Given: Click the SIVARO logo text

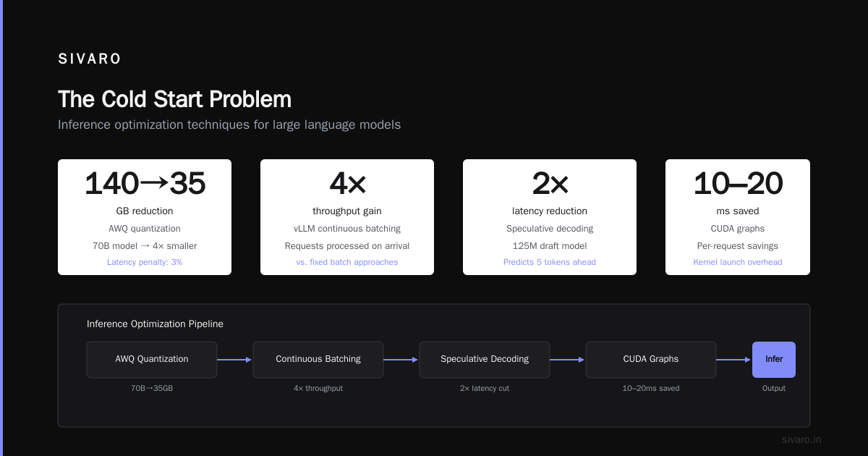Looking at the screenshot, I should 90,59.
